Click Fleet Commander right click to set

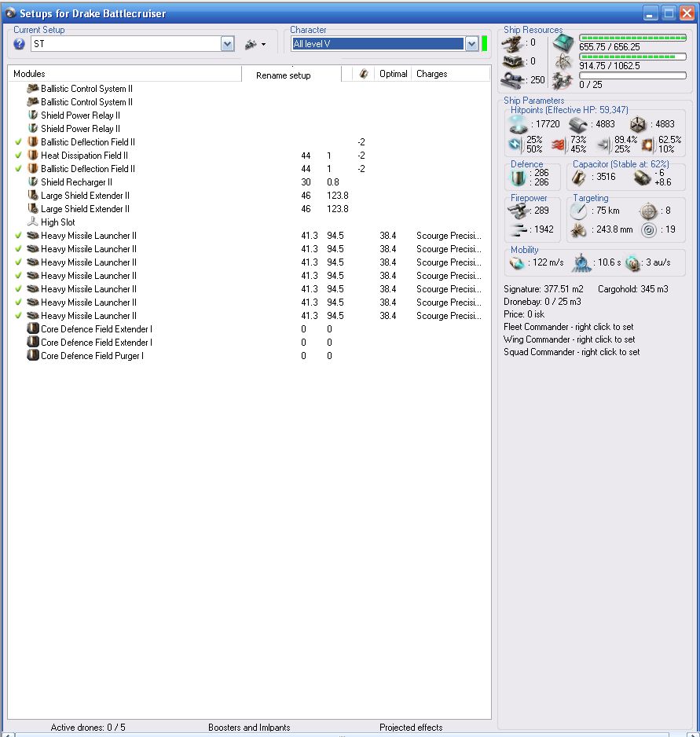click(x=568, y=327)
